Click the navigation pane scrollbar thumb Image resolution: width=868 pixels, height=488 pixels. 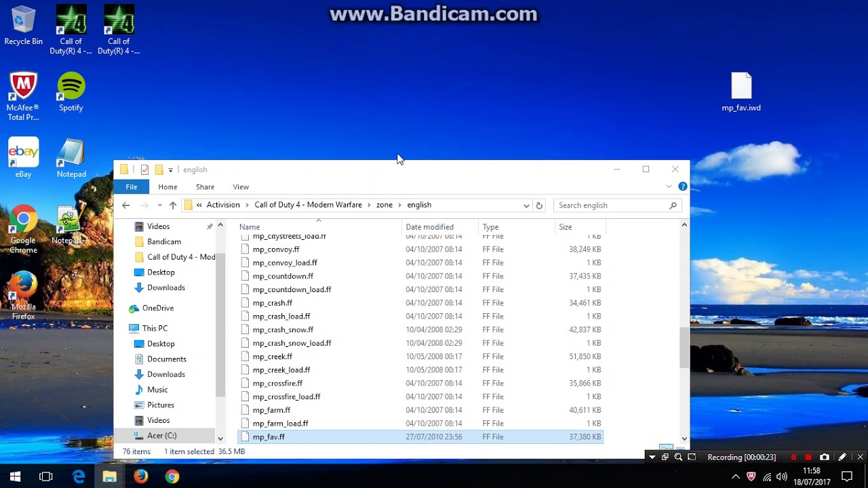(x=220, y=325)
